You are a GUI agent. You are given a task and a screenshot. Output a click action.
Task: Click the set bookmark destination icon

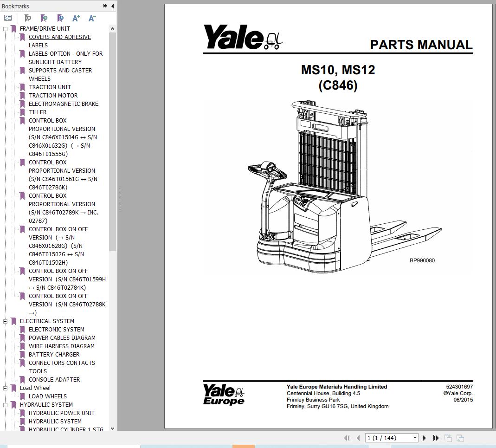[60, 18]
